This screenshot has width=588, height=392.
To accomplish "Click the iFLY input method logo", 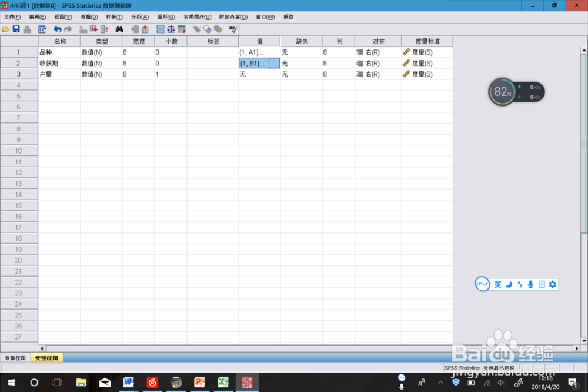I will (x=482, y=284).
